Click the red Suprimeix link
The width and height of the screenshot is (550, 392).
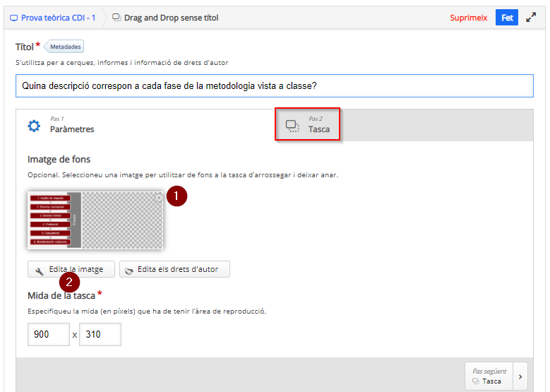click(x=469, y=18)
